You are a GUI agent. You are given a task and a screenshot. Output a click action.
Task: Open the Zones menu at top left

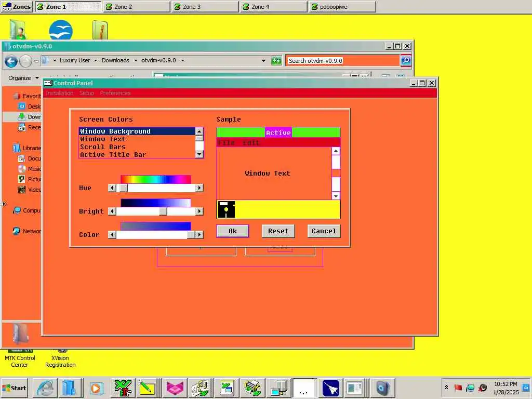pyautogui.click(x=17, y=6)
